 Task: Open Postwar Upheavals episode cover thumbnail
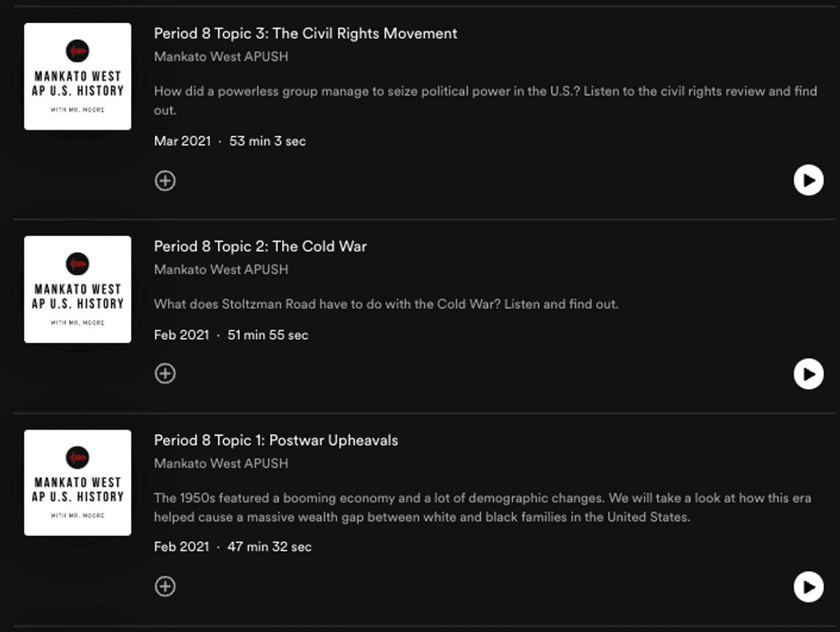tap(78, 483)
